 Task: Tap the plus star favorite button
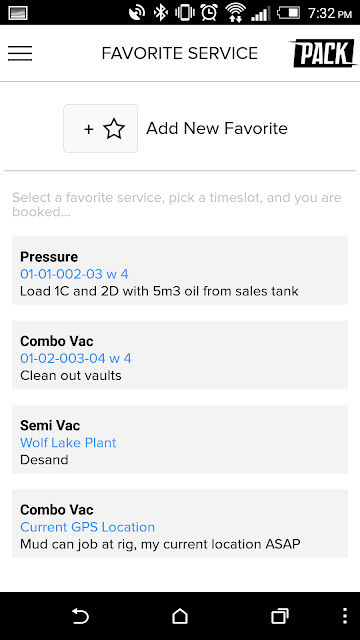100,129
